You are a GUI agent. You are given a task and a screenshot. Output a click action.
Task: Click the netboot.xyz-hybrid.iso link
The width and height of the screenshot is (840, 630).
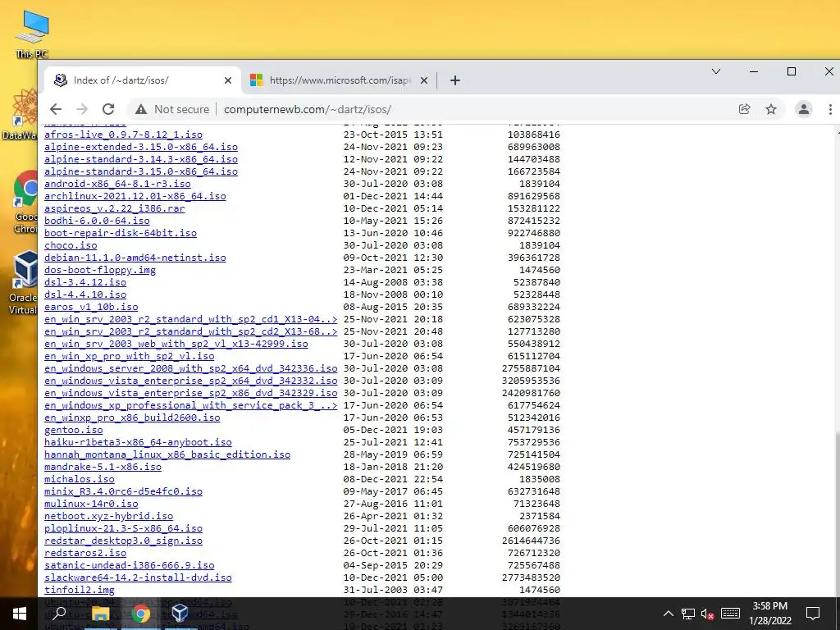109,517
